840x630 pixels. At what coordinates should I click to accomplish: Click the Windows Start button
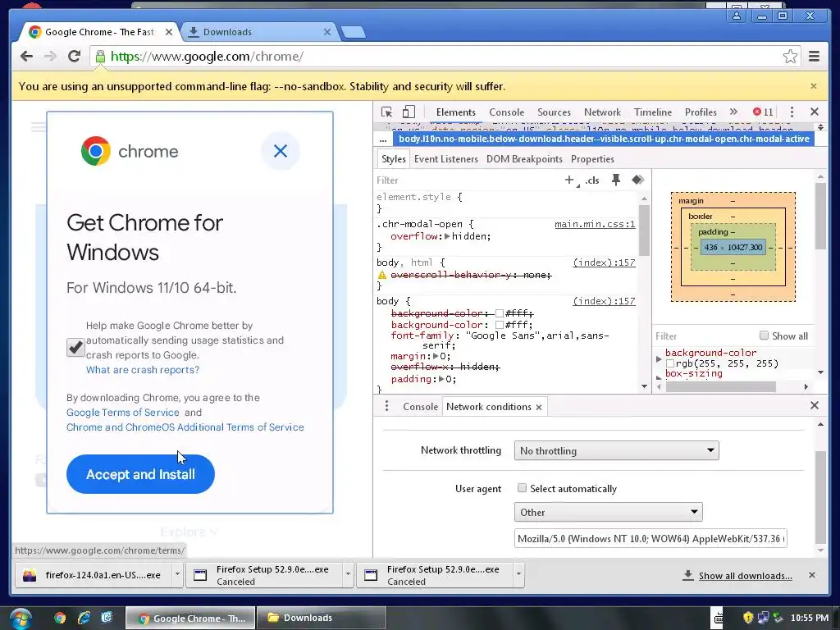coord(20,619)
